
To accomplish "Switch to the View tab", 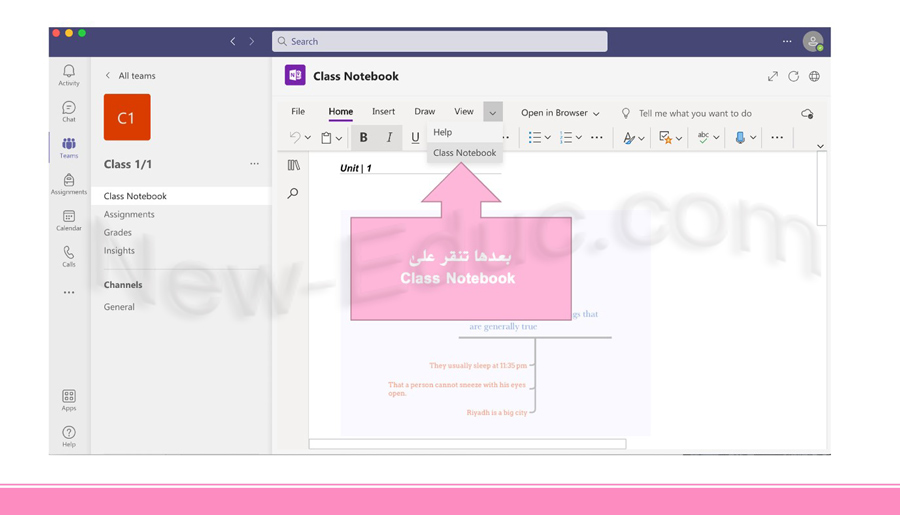I will point(464,111).
